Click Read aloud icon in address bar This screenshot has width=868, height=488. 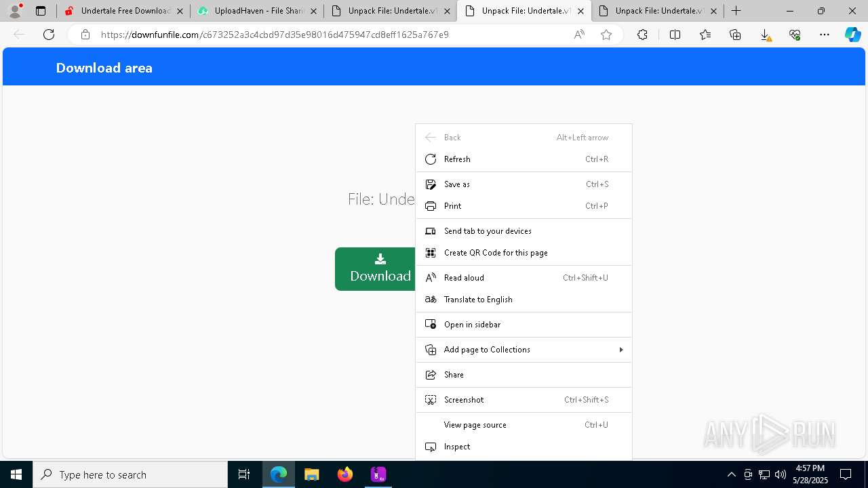pyautogui.click(x=579, y=35)
